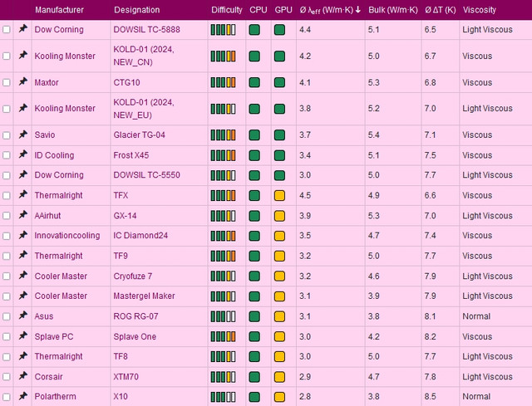Pin the Cryofuze 7 row
532x406 pixels.
click(22, 275)
